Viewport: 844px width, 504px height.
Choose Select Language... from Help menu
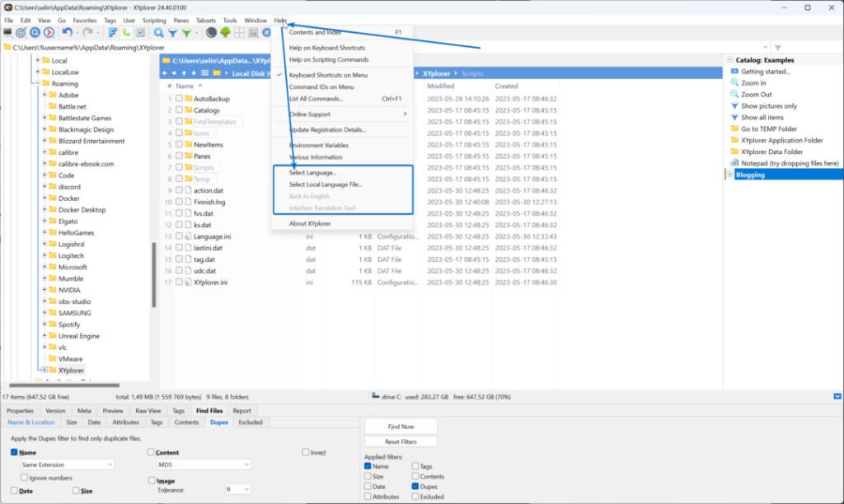point(313,173)
